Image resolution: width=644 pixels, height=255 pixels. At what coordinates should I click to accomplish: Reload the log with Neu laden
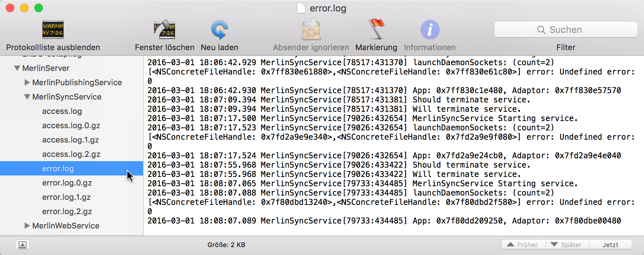pyautogui.click(x=219, y=29)
